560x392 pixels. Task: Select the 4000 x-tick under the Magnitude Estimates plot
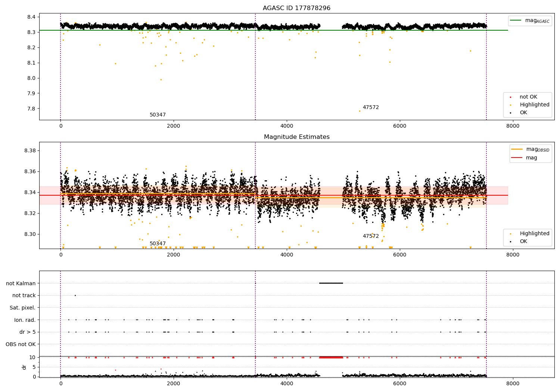pos(287,255)
